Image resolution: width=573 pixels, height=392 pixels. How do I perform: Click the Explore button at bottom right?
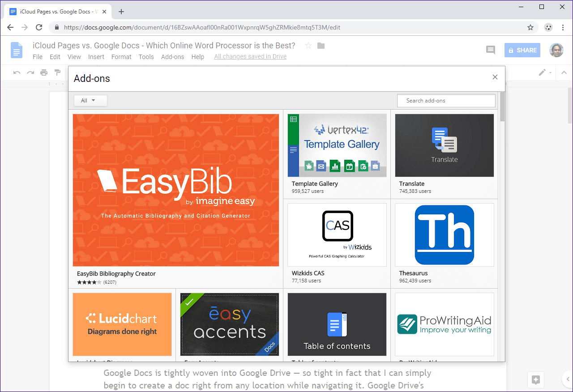click(x=536, y=380)
